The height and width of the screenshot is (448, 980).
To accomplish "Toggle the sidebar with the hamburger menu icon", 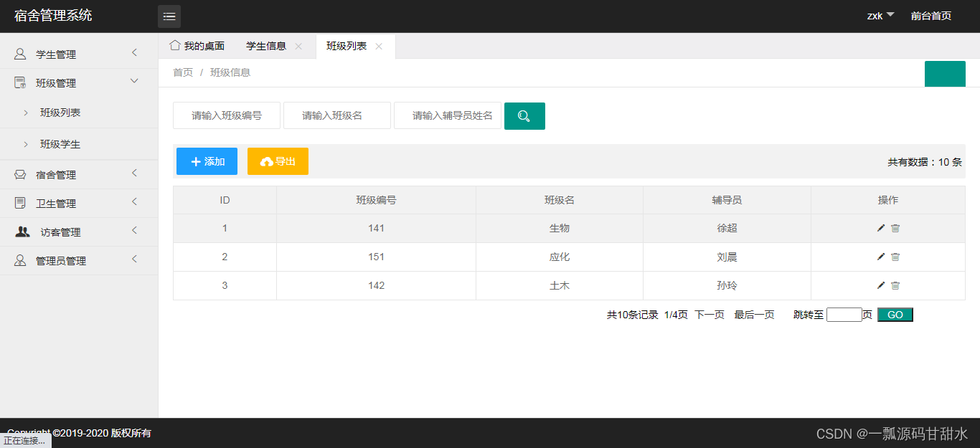I will click(169, 16).
